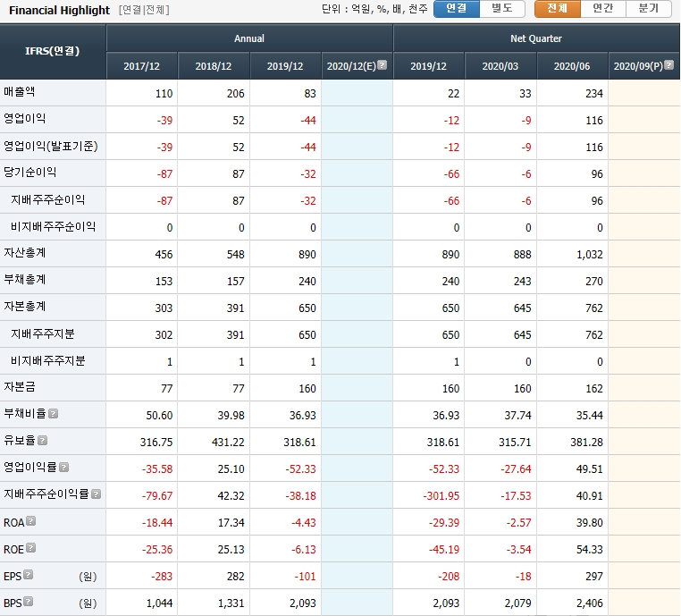Select the 분기 quarterly tab
Screen dimensions: 681x616
click(x=649, y=9)
